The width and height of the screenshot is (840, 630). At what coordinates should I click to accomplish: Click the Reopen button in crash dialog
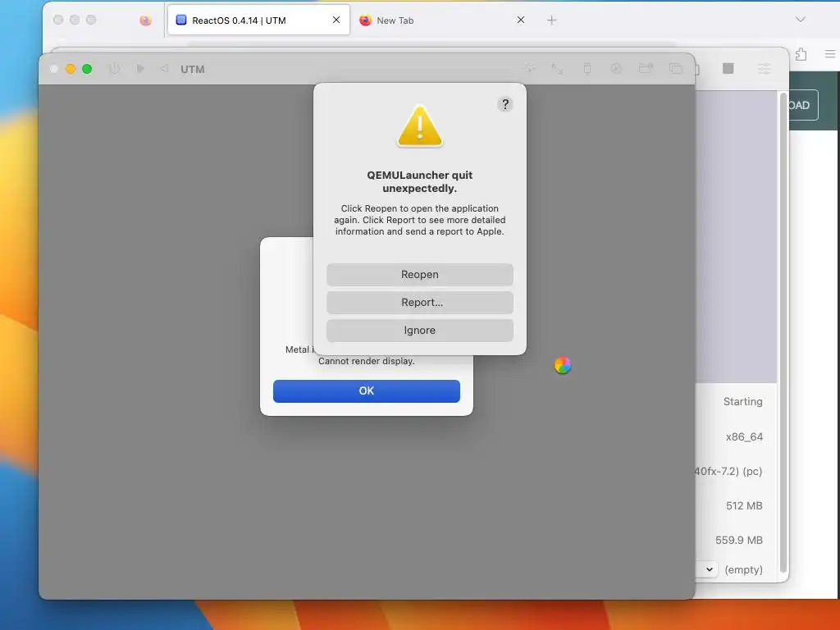419,274
